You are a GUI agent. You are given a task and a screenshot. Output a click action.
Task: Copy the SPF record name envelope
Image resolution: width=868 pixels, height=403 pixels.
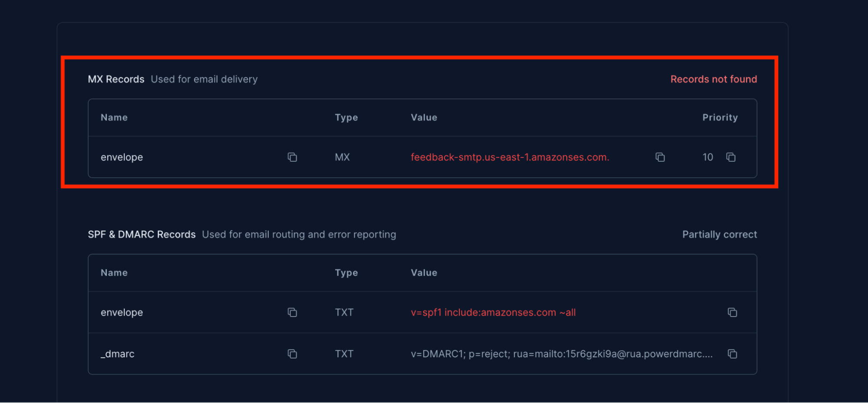(292, 312)
